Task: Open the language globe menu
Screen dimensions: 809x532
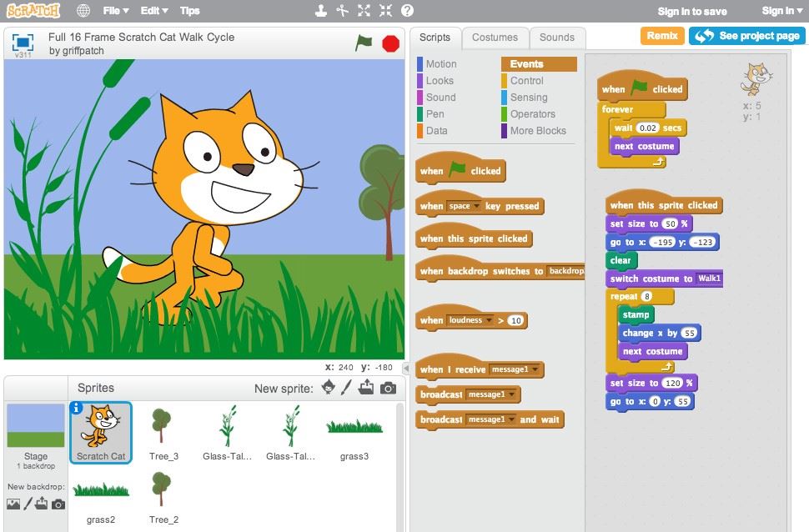Action: pos(83,10)
